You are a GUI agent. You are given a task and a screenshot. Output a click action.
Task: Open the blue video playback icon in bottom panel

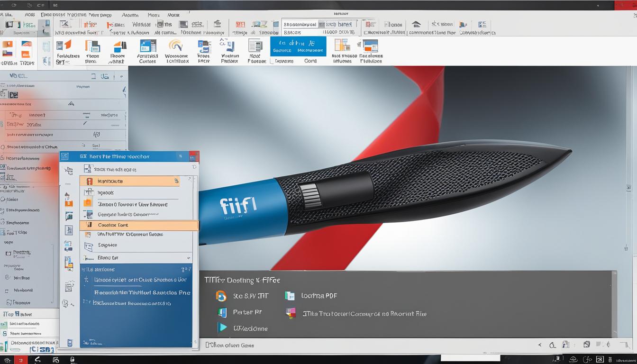[222, 328]
